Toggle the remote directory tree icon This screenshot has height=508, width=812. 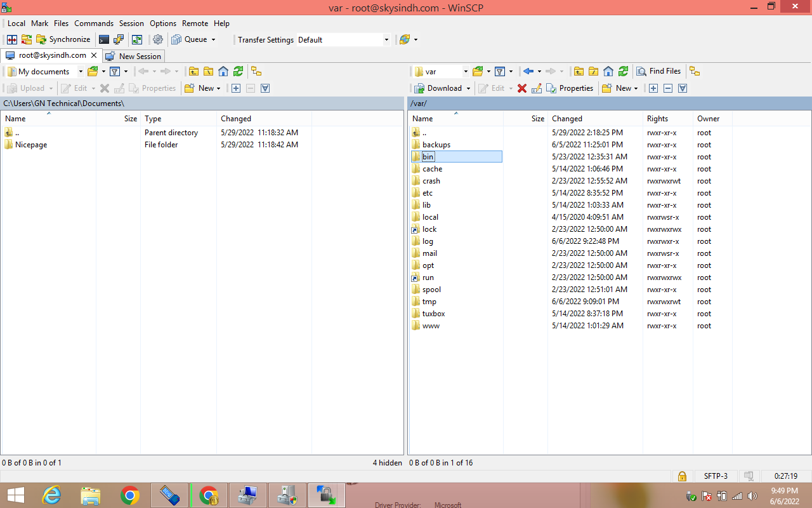coord(695,72)
